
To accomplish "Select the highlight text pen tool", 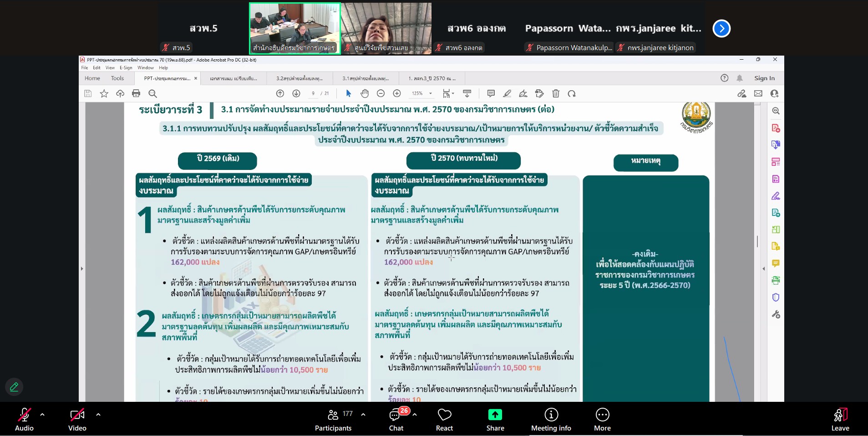I will (507, 93).
